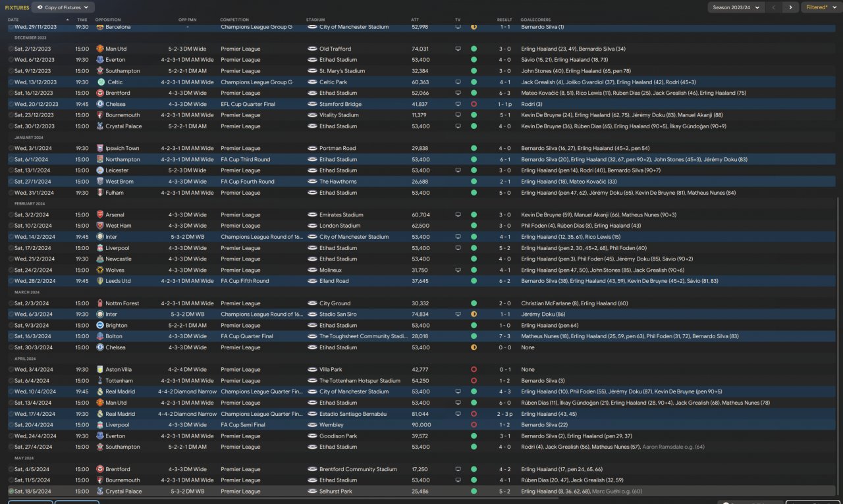The height and width of the screenshot is (504, 843).
Task: Click the Brighton club badge
Action: pos(100,326)
